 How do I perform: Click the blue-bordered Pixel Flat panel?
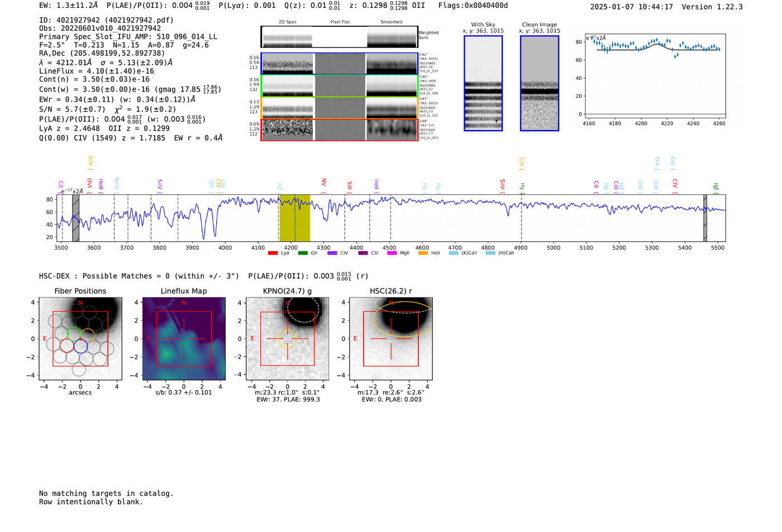pos(340,64)
